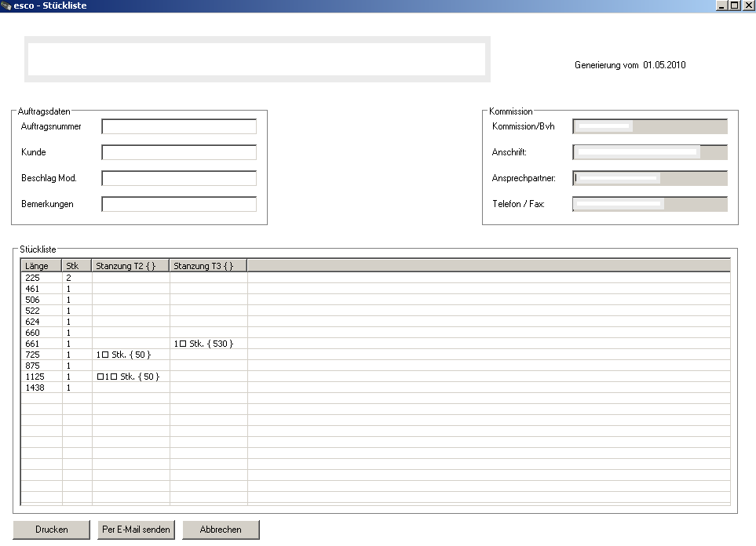This screenshot has width=756, height=546.
Task: Click the Kommission/Bvh field
Action: point(649,127)
